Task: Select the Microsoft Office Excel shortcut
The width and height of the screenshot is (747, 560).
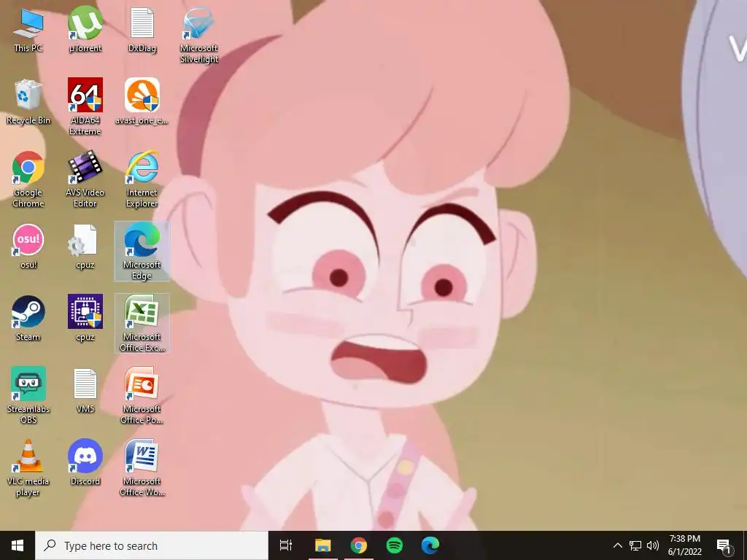Action: [142, 324]
